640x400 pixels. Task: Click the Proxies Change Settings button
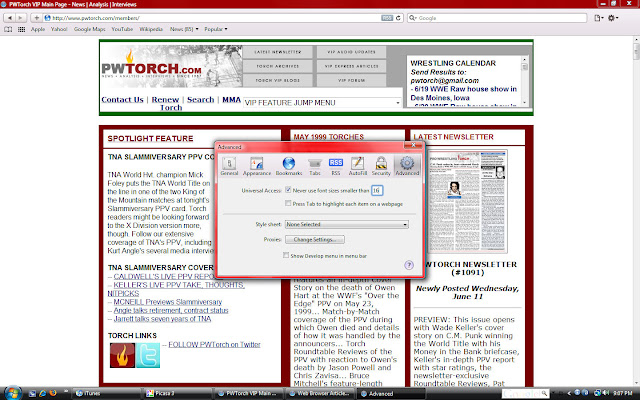click(x=315, y=239)
